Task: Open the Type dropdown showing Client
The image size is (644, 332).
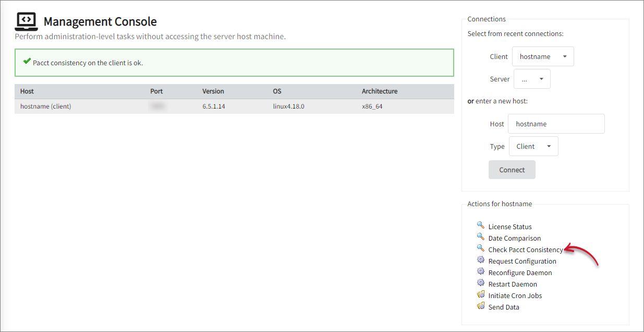Action: tap(533, 146)
